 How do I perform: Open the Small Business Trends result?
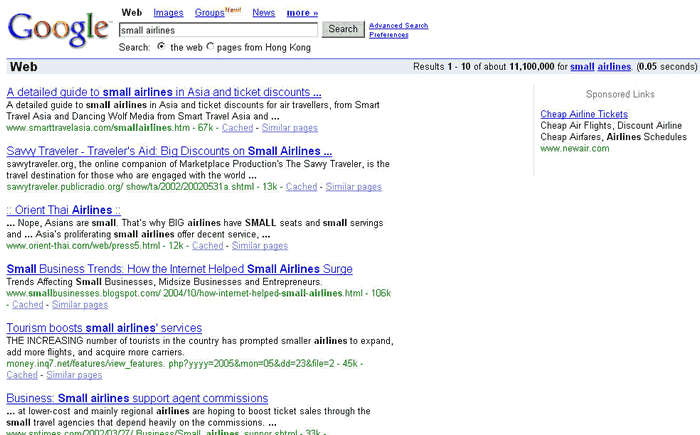tap(179, 269)
